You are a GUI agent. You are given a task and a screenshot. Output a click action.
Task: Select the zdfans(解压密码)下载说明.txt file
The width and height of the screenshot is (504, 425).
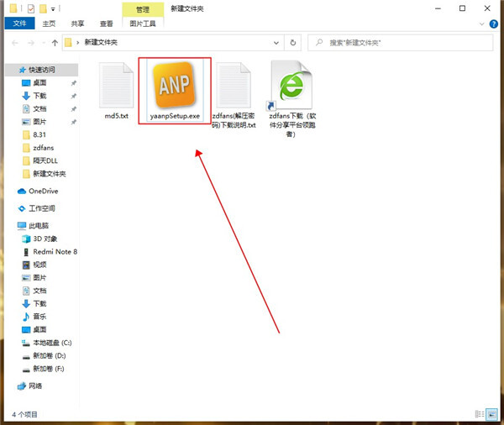[x=234, y=95]
